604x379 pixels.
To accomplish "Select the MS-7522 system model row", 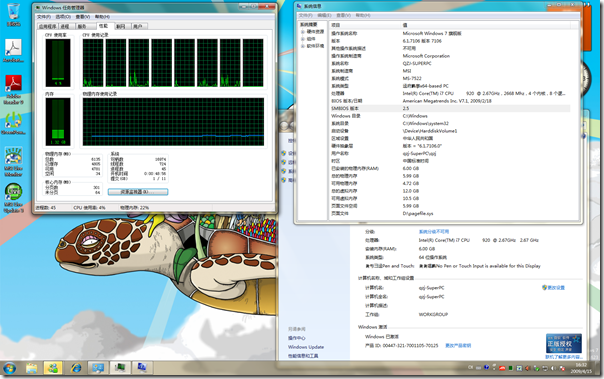I will (450, 79).
